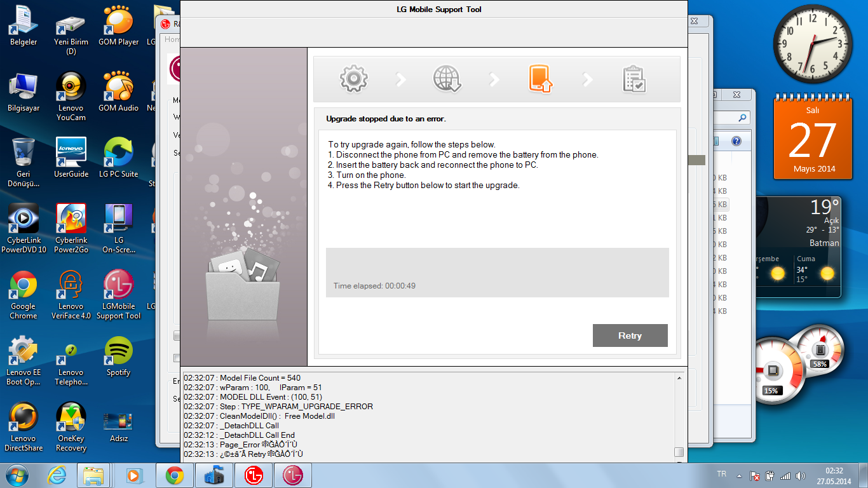Click the 'Upgrade stopped due to an error.' heading
The width and height of the screenshot is (868, 488).
tap(386, 119)
